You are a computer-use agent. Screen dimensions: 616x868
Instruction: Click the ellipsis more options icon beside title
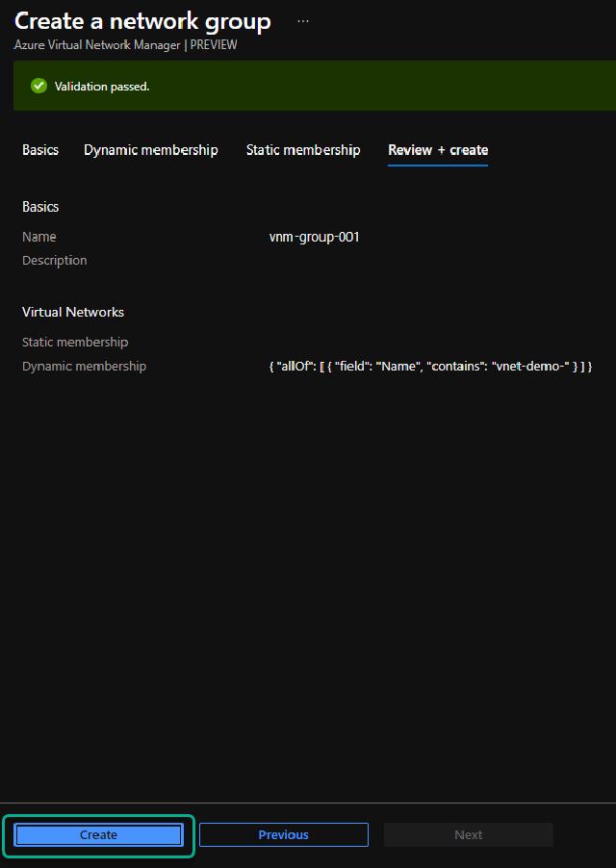[303, 21]
